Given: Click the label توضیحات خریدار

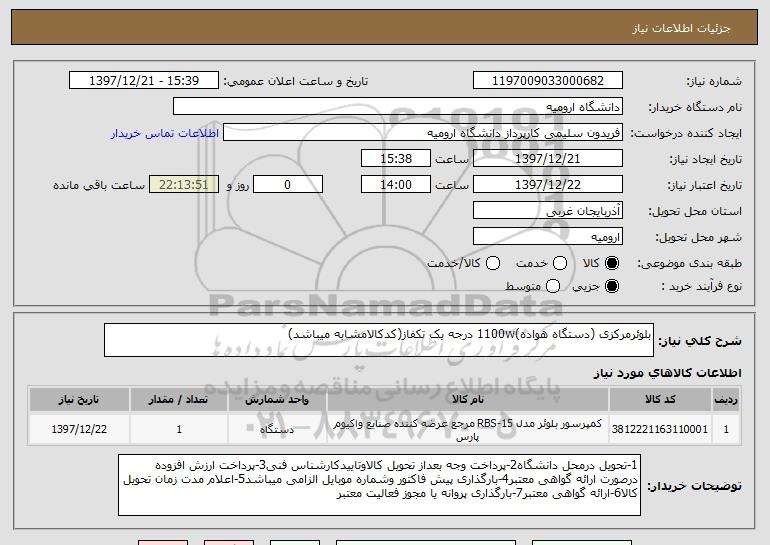Looking at the screenshot, I should (694, 486).
